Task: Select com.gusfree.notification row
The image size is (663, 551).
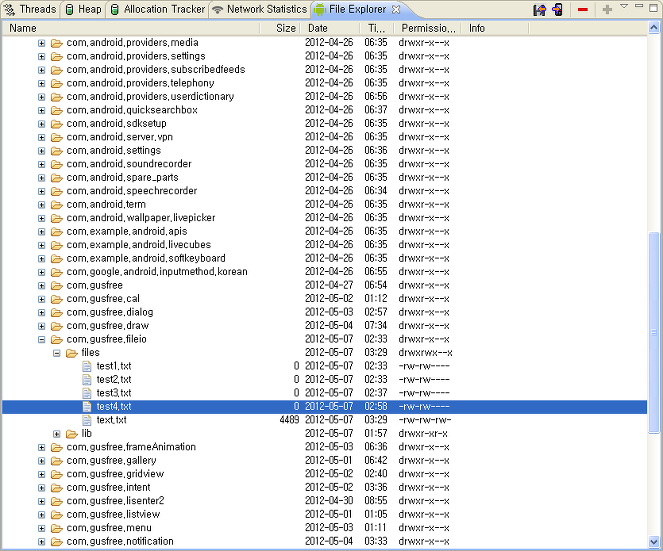Action: (x=325, y=542)
